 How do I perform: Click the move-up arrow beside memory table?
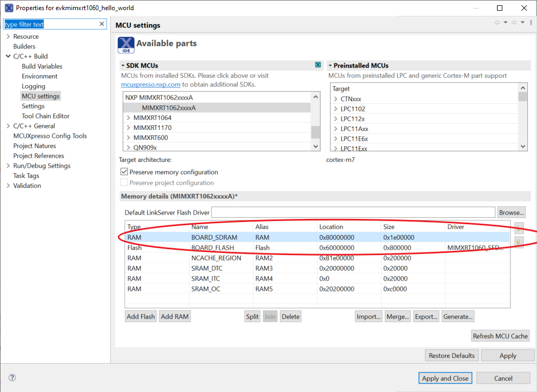518,228
